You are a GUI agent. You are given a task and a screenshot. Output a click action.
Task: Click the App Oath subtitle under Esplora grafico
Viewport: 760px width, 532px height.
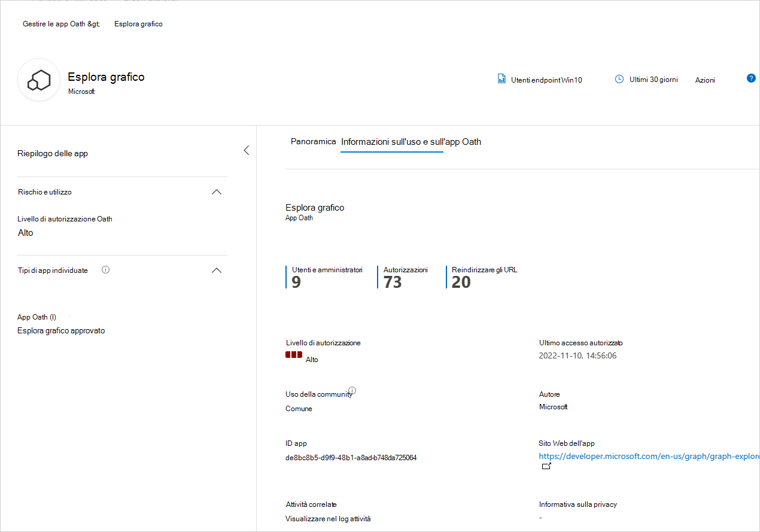(299, 218)
